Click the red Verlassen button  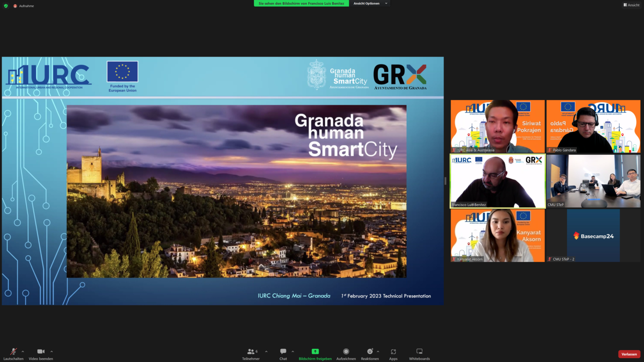point(629,354)
